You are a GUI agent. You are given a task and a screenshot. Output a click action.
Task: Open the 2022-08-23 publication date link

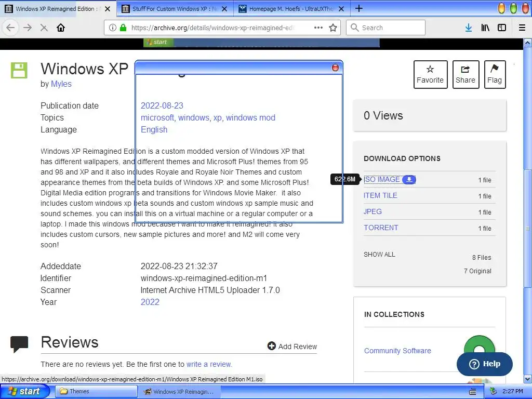pos(162,105)
